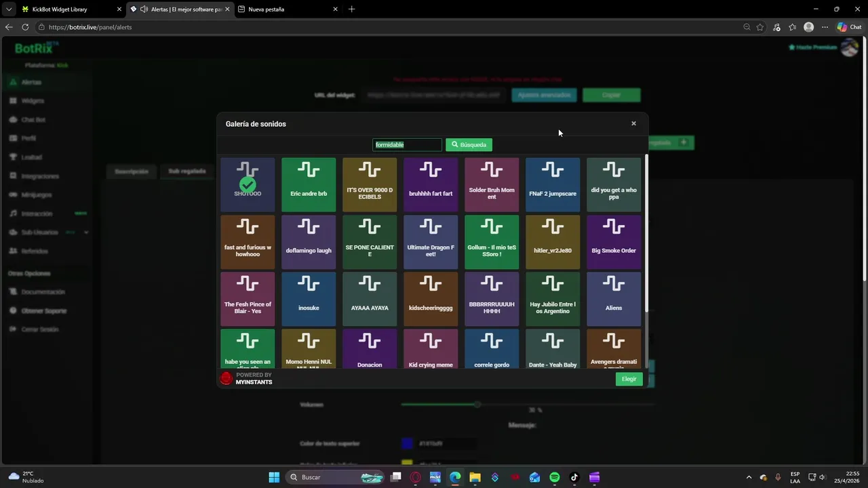
Task: Pick the Donacion sound tile
Action: pyautogui.click(x=370, y=350)
